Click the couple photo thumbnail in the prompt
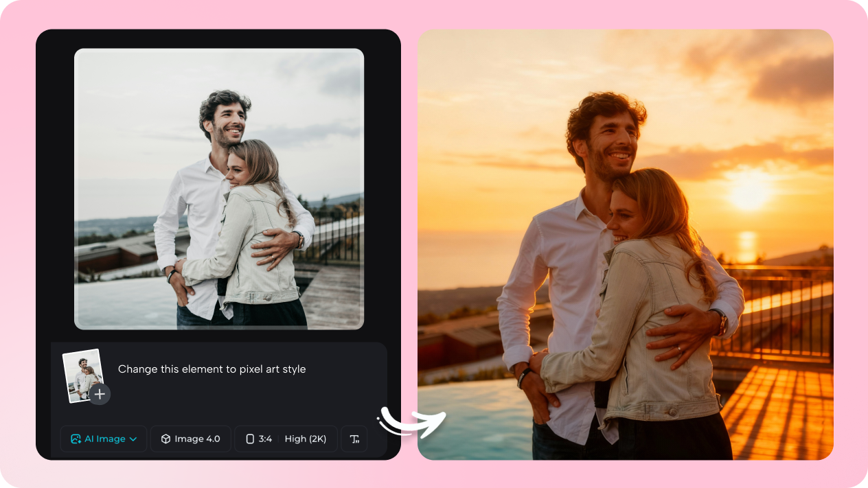The height and width of the screenshot is (488, 868). coord(81,370)
